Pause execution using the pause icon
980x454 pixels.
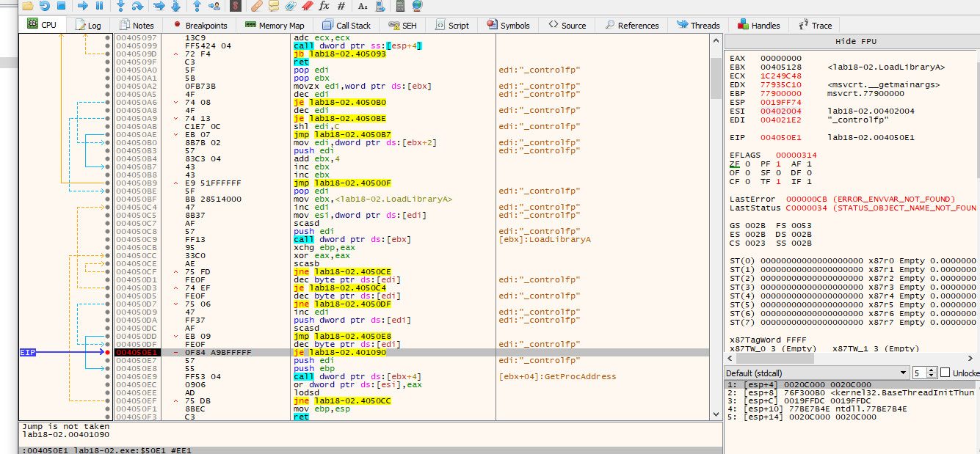point(100,6)
